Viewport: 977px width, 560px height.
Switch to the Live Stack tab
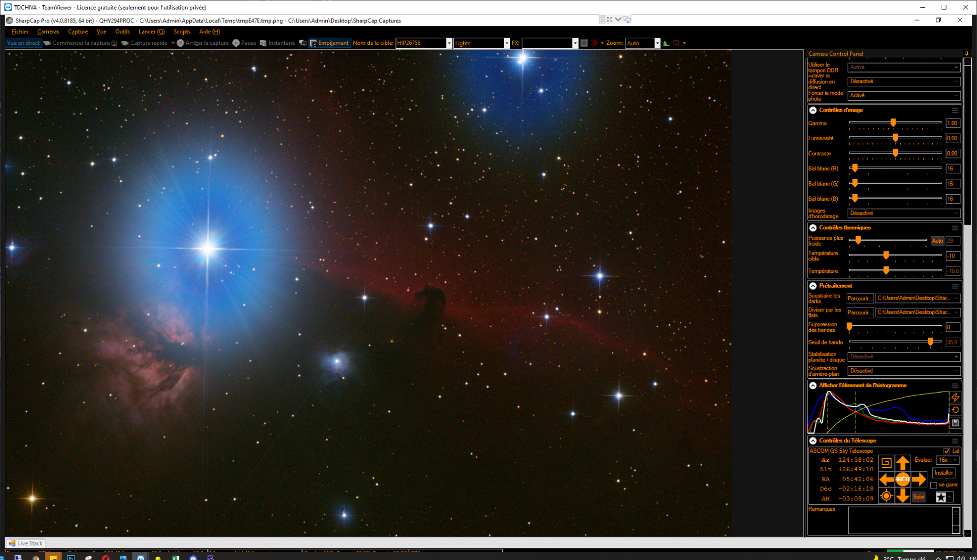(26, 543)
